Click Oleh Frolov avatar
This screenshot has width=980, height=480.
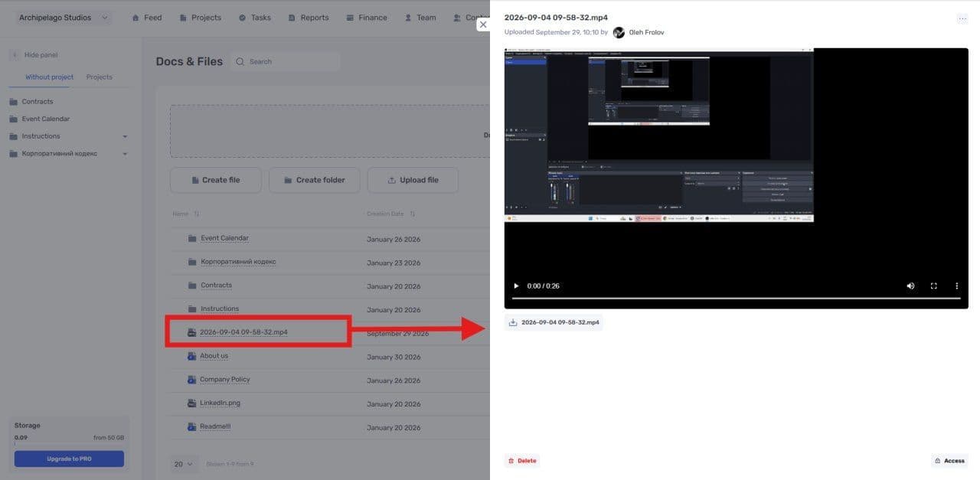coord(619,32)
